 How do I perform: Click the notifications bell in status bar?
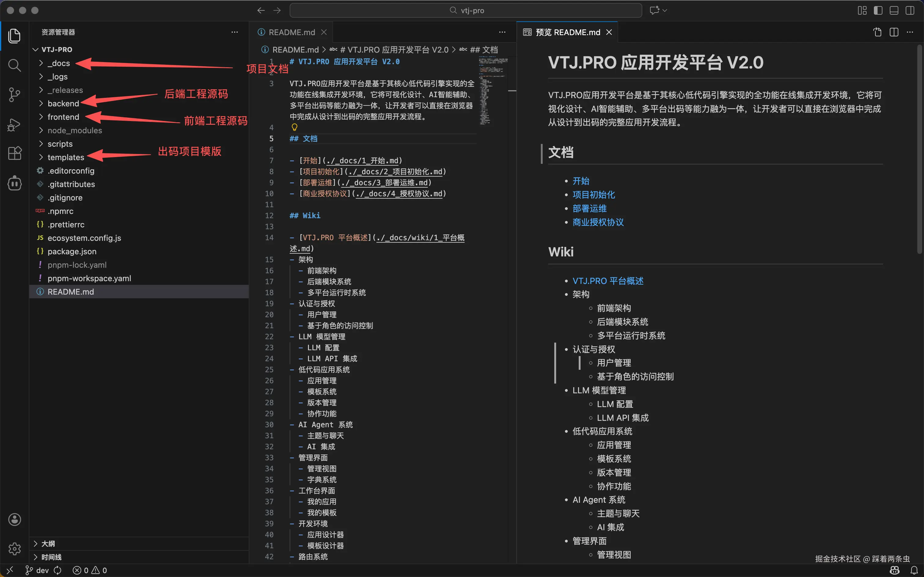click(x=914, y=570)
